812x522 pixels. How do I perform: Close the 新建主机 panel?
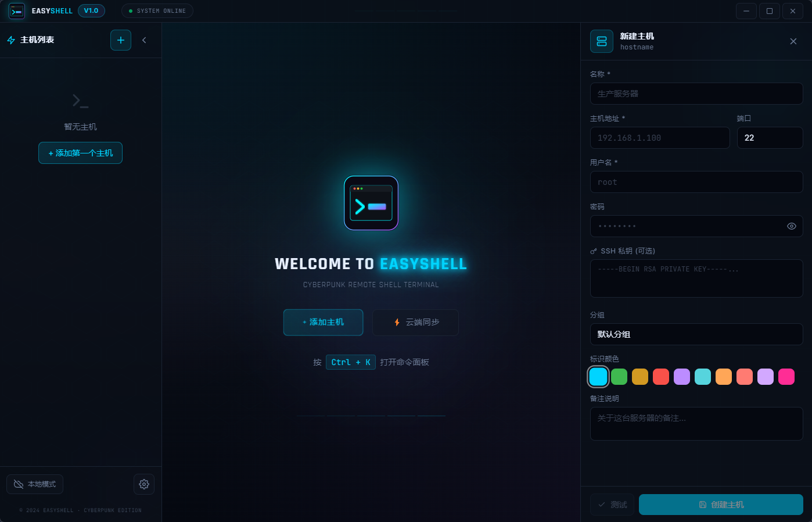[793, 41]
